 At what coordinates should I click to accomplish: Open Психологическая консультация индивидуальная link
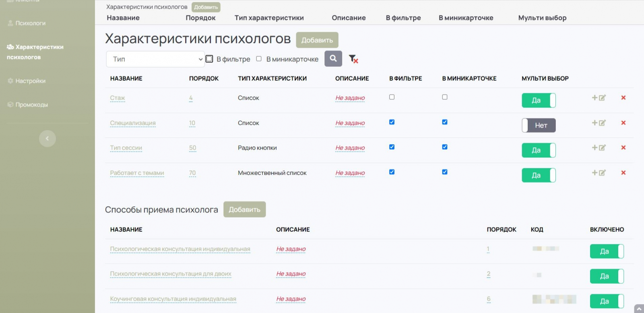pos(180,249)
